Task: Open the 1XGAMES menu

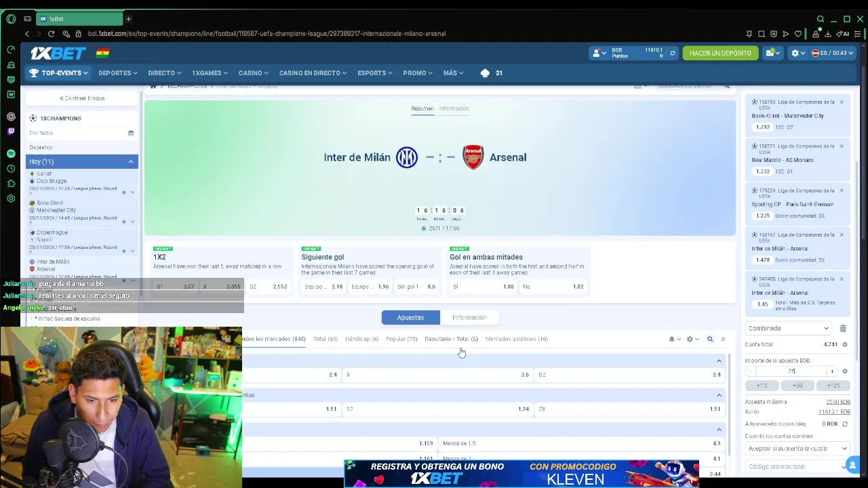Action: 210,73
